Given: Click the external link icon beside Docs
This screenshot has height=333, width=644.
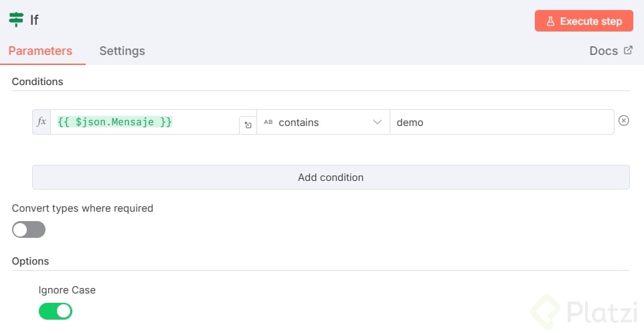Looking at the screenshot, I should tap(628, 50).
